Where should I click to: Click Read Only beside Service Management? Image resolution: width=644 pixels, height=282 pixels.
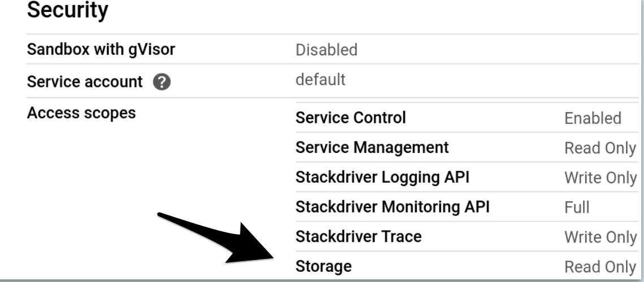tap(600, 148)
